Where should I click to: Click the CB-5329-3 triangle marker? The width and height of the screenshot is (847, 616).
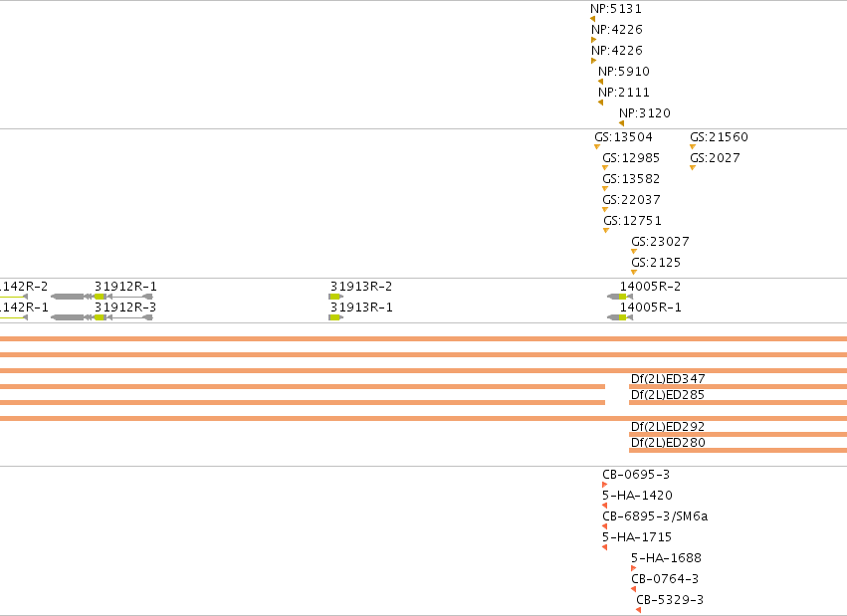(x=639, y=610)
